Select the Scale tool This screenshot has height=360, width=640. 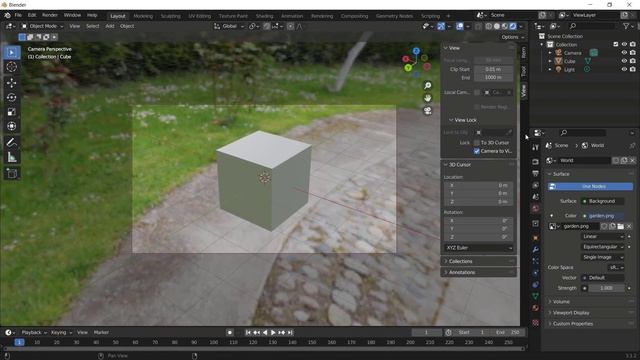coord(12,112)
